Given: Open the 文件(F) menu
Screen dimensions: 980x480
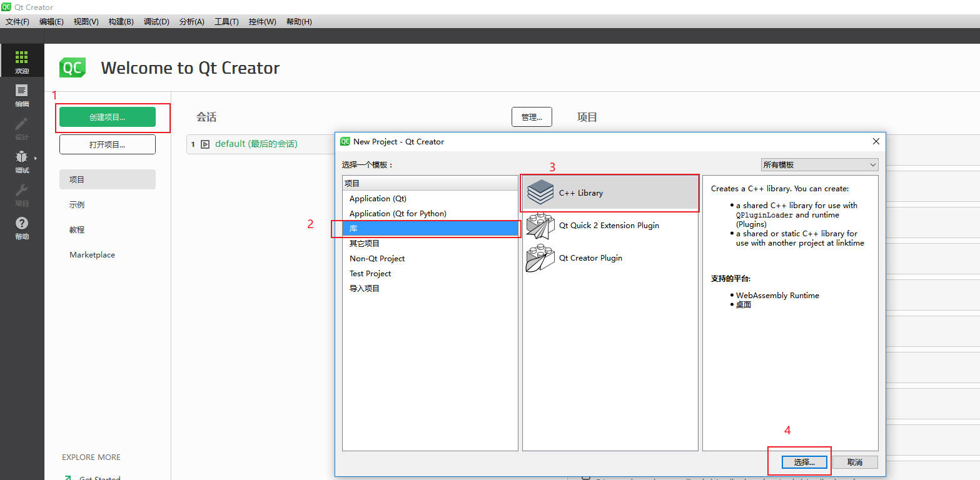Looking at the screenshot, I should click(x=18, y=21).
